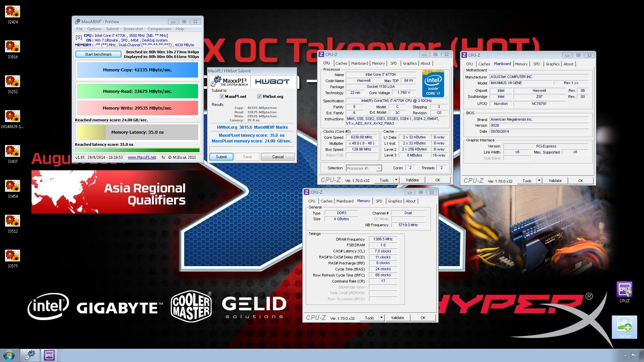
Task: Open desktop image file 32424
Action: pos(12,15)
